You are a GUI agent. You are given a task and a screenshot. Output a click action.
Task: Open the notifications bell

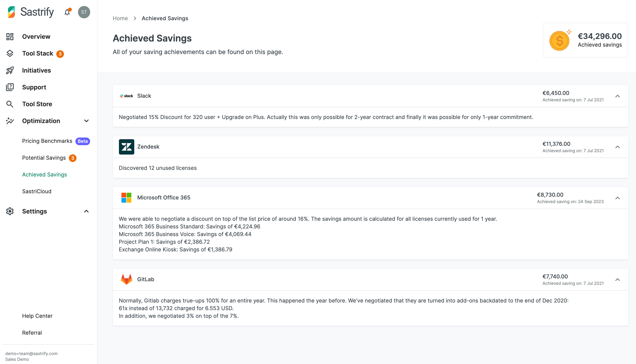tap(67, 12)
